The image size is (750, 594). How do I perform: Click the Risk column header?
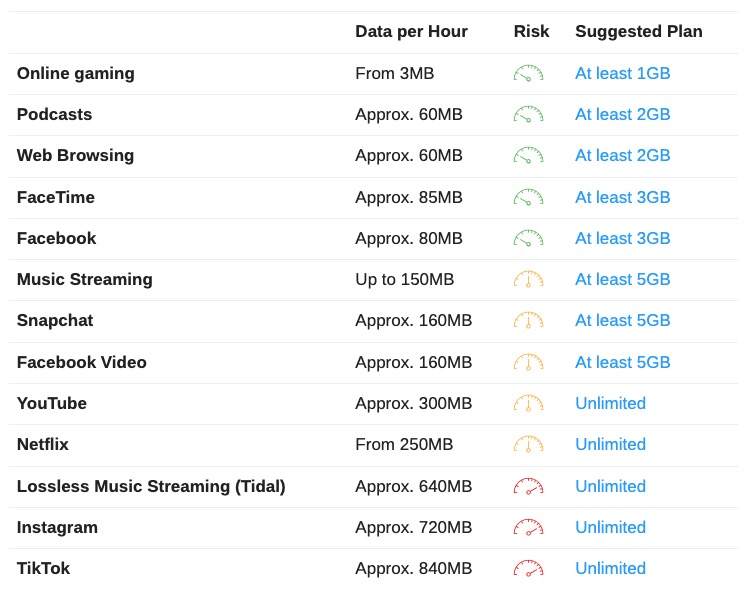tap(531, 32)
